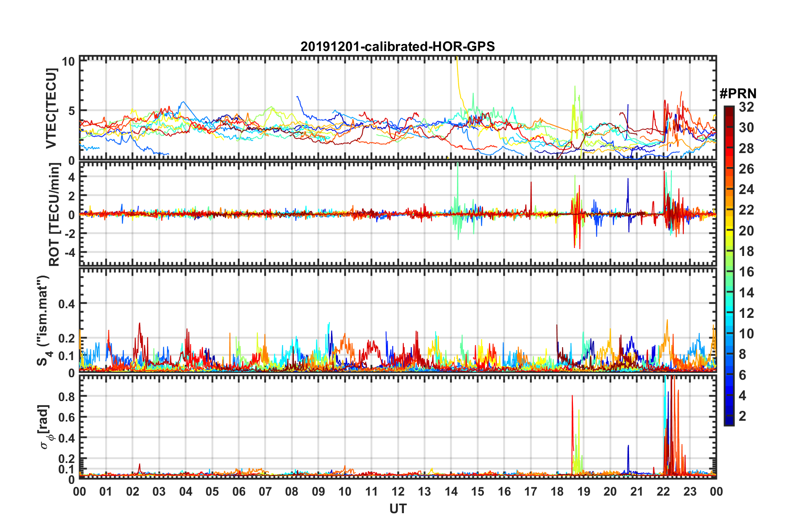Select the "03" UT tick label
Image resolution: width=796 pixels, height=532 pixels.
tap(159, 491)
